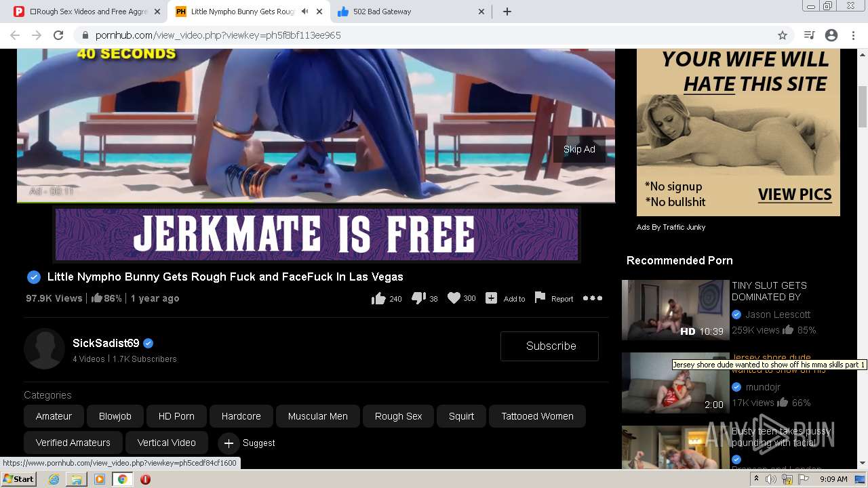
Task: Open the volume icon in system tray
Action: click(x=771, y=479)
